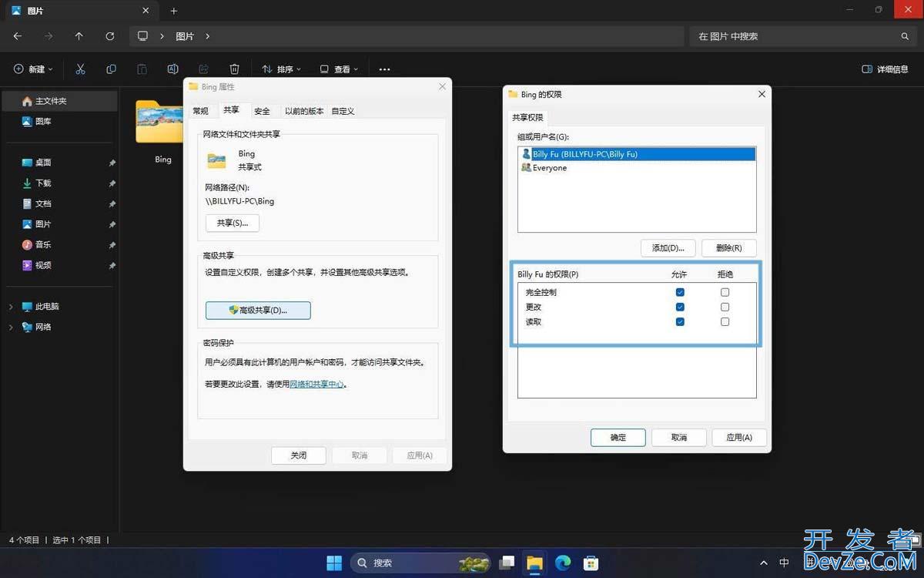Switch to the 共享 tab in Bing 属性

(x=231, y=110)
